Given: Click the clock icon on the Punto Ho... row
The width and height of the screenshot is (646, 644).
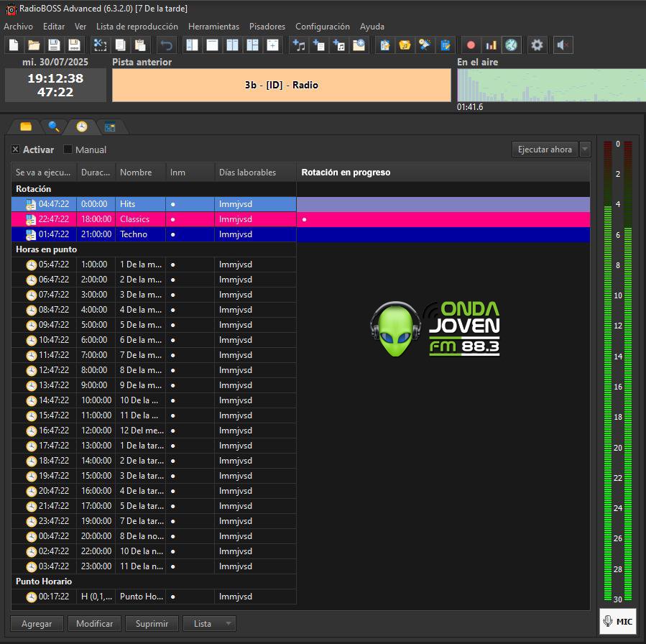Looking at the screenshot, I should 32,597.
